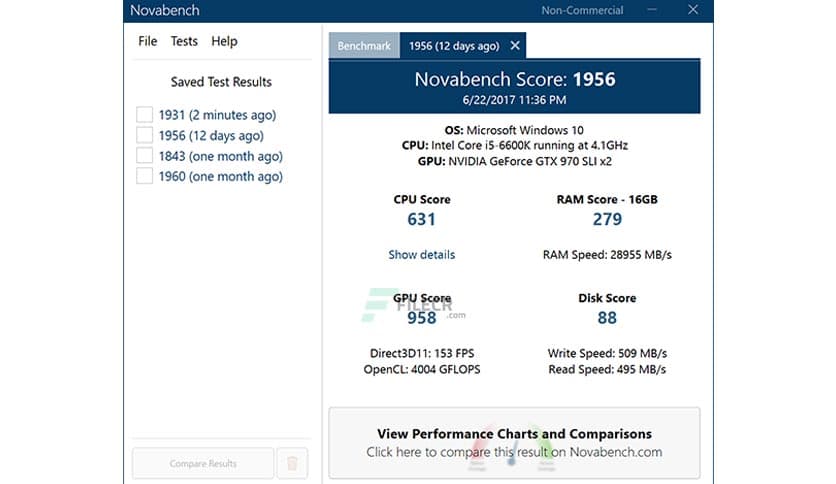Click the trash delete icon
This screenshot has width=836, height=484.
(x=292, y=463)
